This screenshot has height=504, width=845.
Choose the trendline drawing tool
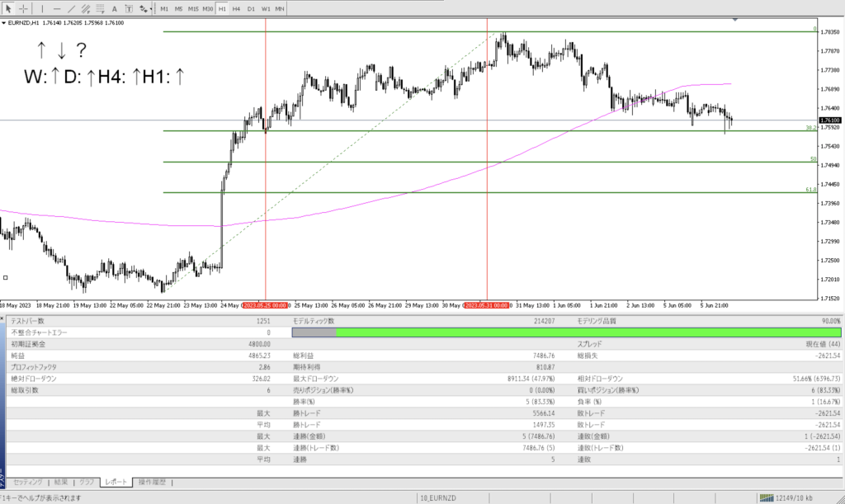click(73, 8)
